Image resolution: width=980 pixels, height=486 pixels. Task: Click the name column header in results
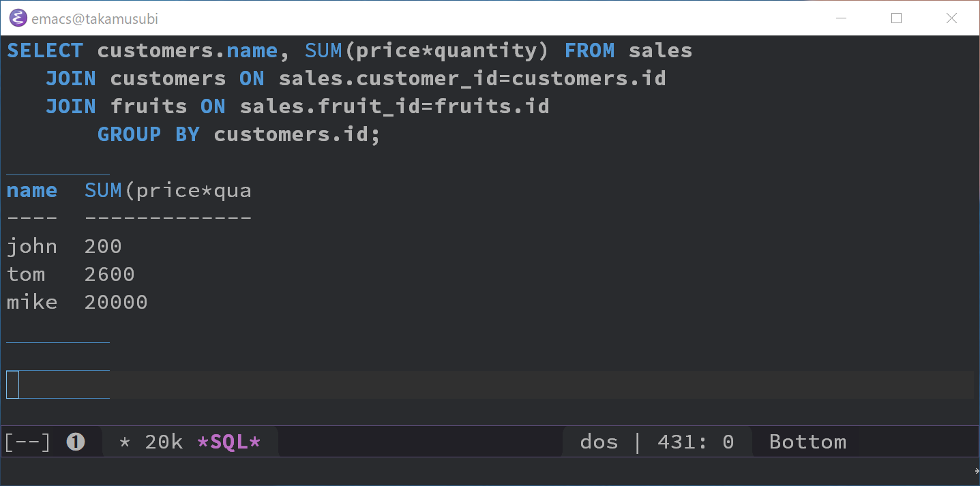pyautogui.click(x=32, y=191)
